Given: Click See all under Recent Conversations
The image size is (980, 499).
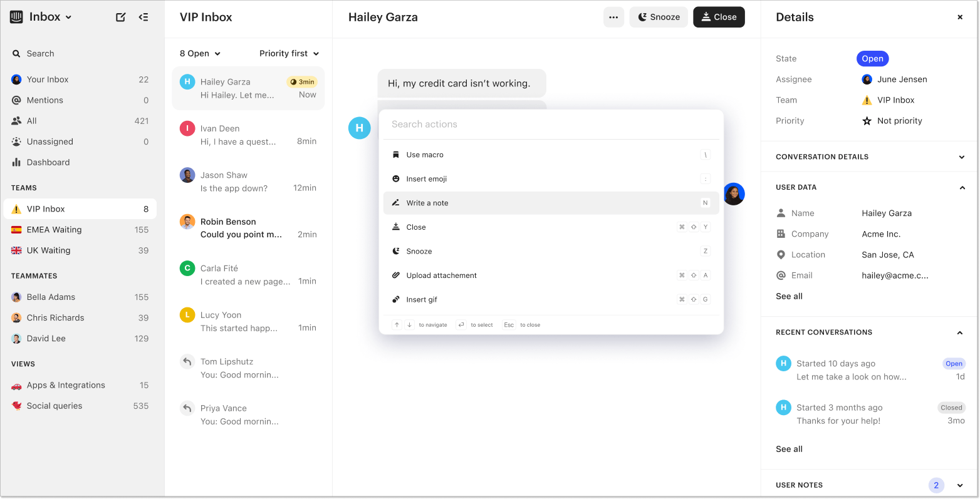Looking at the screenshot, I should (789, 449).
